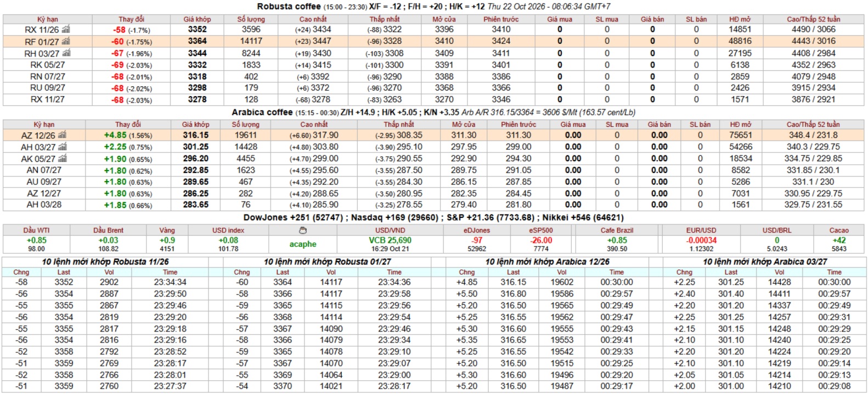Click Robusta 'HĐ mở' column header
The width and height of the screenshot is (868, 394).
point(740,19)
